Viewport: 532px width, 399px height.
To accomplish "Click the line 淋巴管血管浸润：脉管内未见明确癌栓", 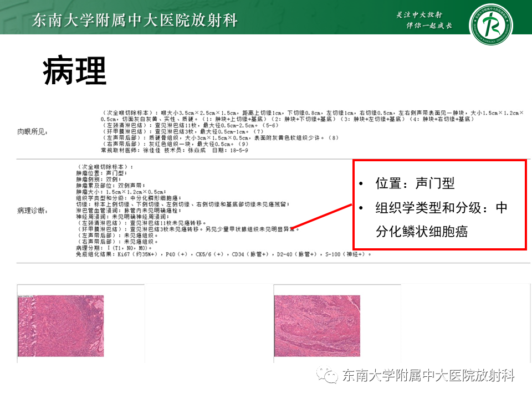I will click(129, 211).
